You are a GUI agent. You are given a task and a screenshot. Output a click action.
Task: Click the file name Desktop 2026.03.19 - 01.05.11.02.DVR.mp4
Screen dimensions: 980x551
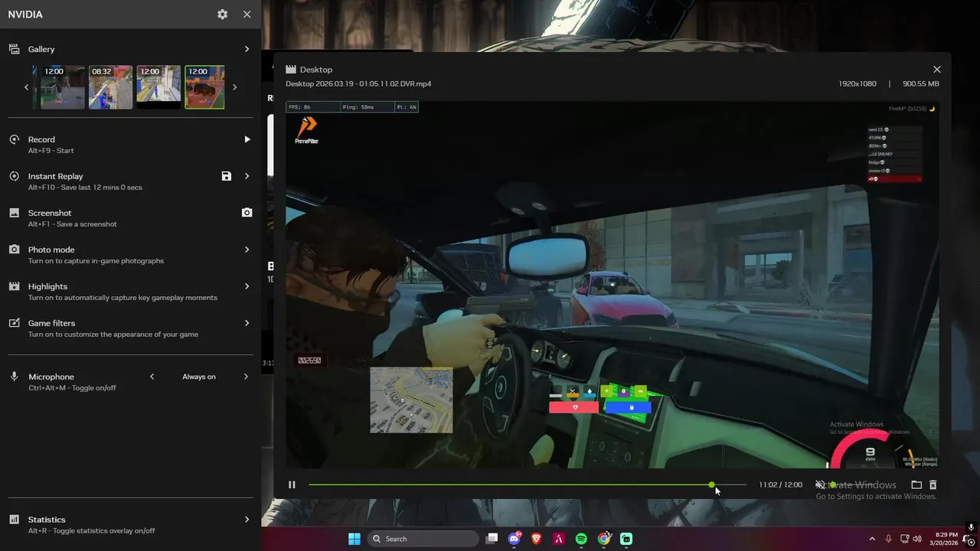click(358, 83)
